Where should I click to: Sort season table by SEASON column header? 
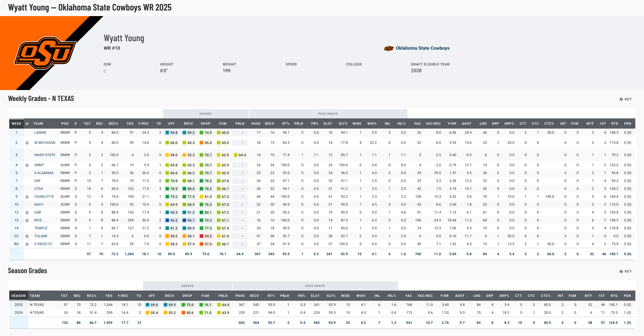(x=19, y=296)
